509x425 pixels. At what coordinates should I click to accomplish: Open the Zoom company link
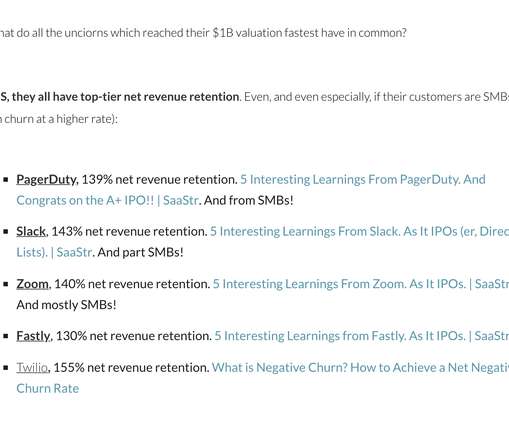tap(33, 284)
